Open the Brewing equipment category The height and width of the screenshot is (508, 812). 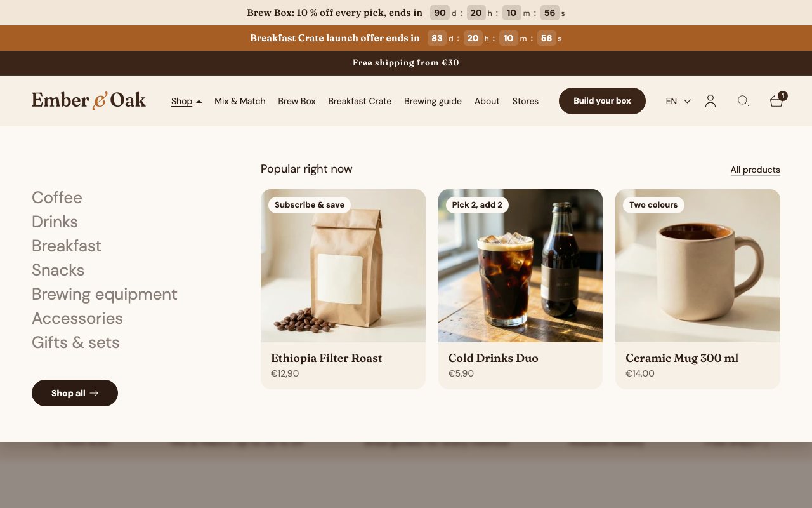coord(105,294)
